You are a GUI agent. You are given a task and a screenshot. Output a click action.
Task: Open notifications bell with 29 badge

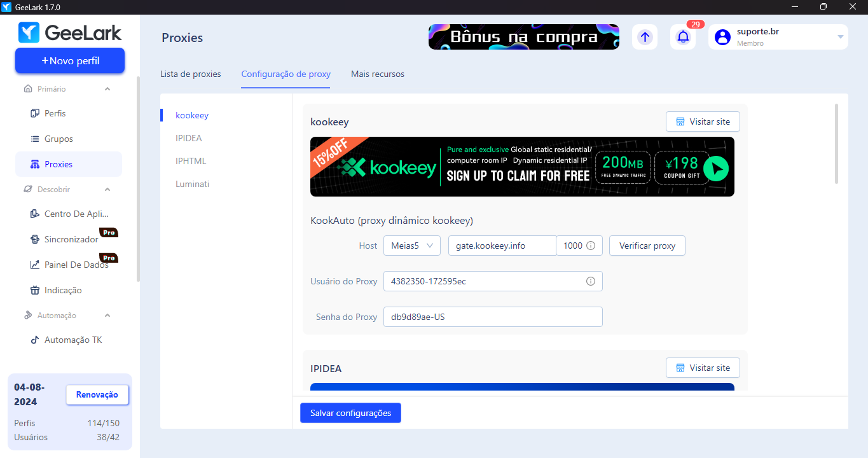(683, 37)
